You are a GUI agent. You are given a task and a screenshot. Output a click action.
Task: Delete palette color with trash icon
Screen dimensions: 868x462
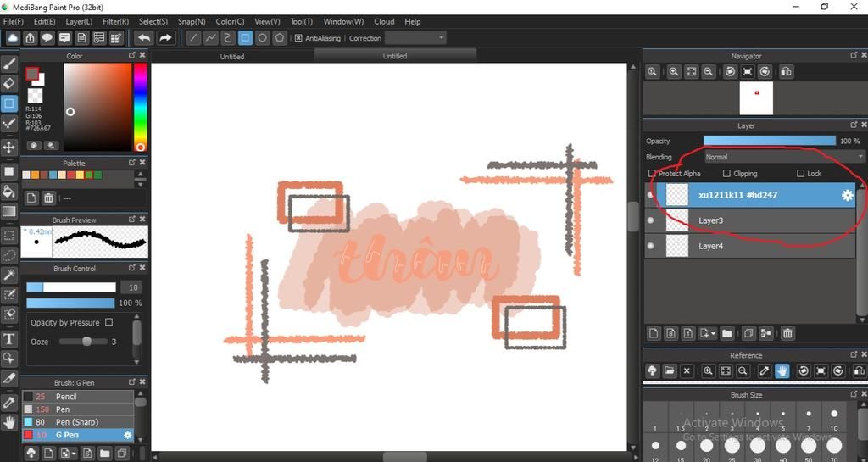point(48,198)
